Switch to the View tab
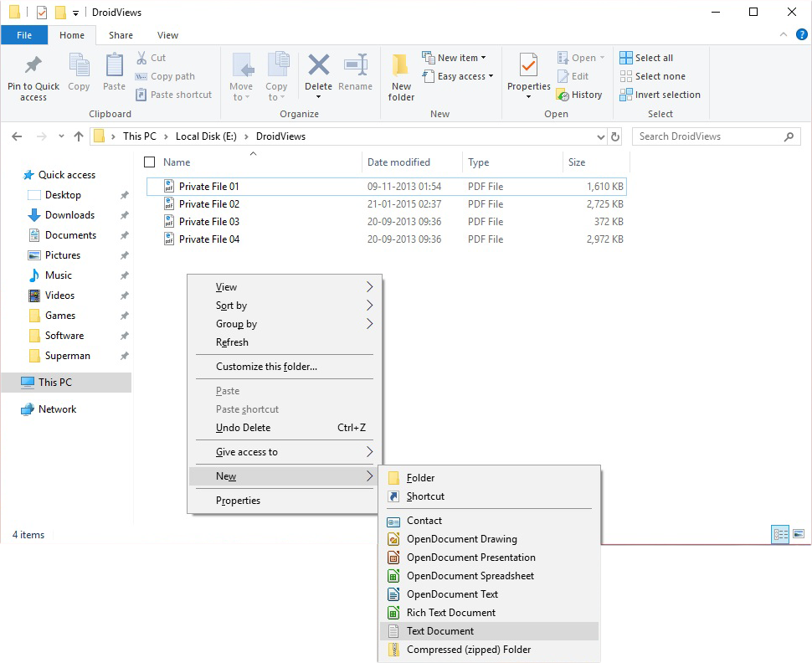 point(167,35)
